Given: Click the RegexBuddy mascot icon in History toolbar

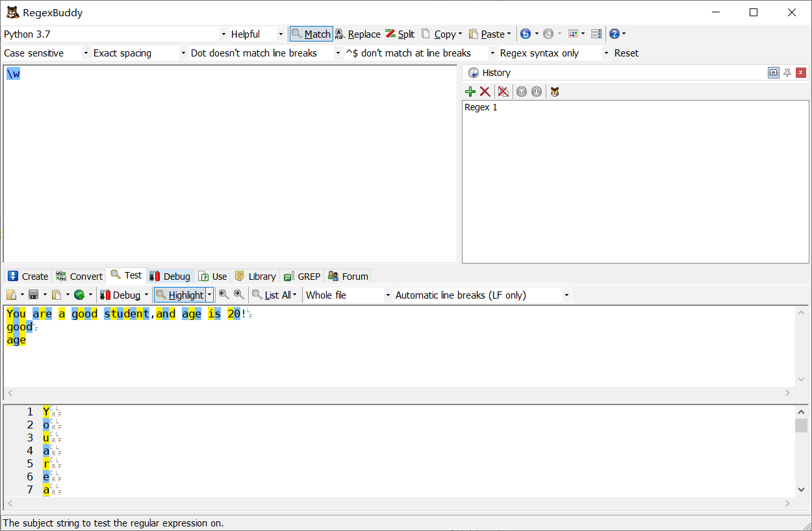Looking at the screenshot, I should tap(554, 92).
